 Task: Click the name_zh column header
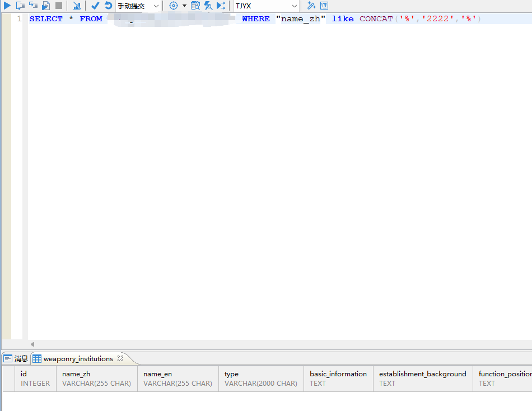coord(97,379)
